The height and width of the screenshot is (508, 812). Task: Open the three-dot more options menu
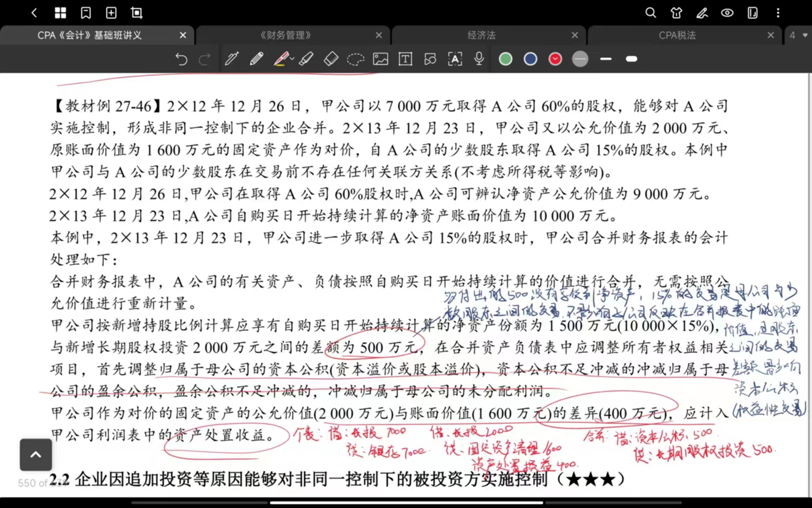coord(778,13)
